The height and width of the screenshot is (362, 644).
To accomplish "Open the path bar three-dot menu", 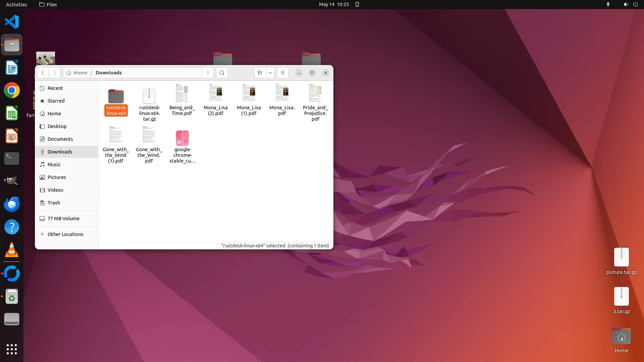I will click(208, 73).
